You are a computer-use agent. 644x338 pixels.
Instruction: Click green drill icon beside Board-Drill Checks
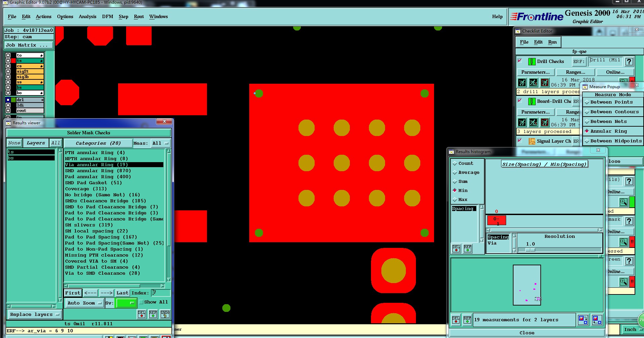(x=532, y=102)
